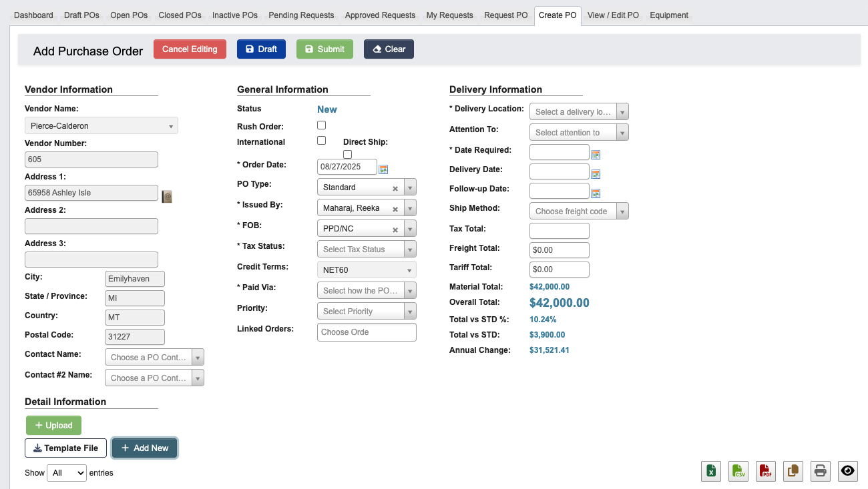Click the copy-to-clipboard icon
The width and height of the screenshot is (868, 489).
click(x=793, y=471)
